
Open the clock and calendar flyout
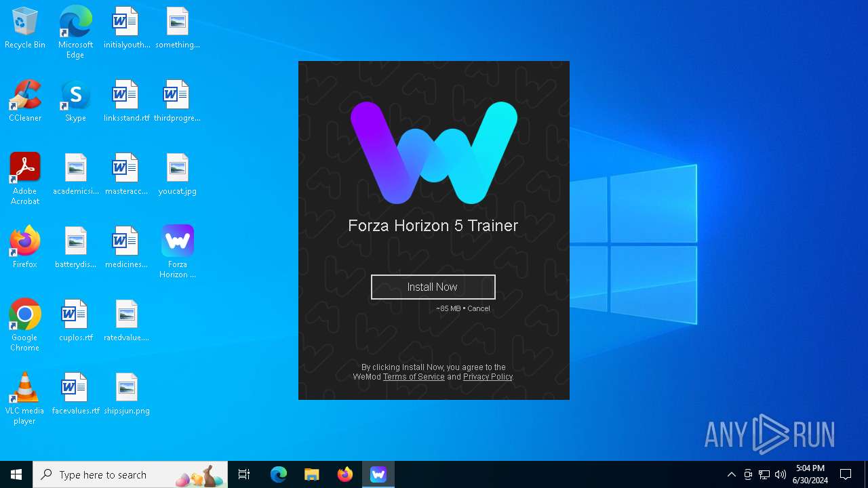click(x=810, y=474)
